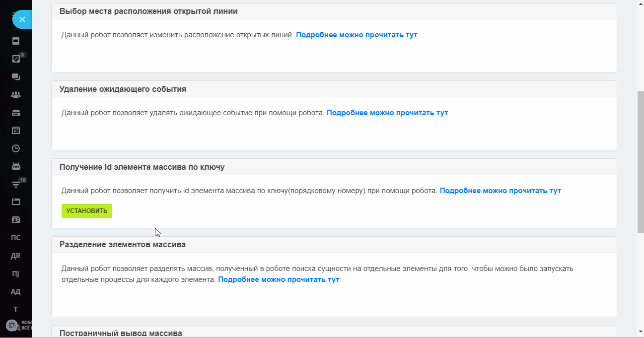Open the calendar icon in sidebar
The width and height of the screenshot is (644, 338).
tap(16, 130)
